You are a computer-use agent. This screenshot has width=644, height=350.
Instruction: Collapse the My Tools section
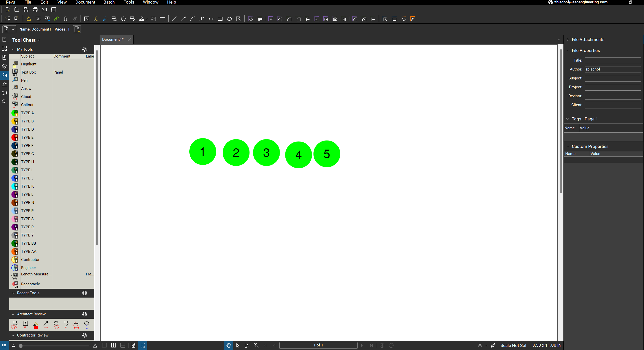(13, 49)
